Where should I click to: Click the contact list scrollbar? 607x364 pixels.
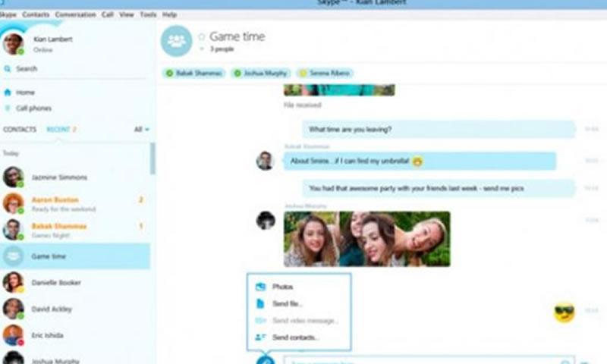click(x=153, y=158)
